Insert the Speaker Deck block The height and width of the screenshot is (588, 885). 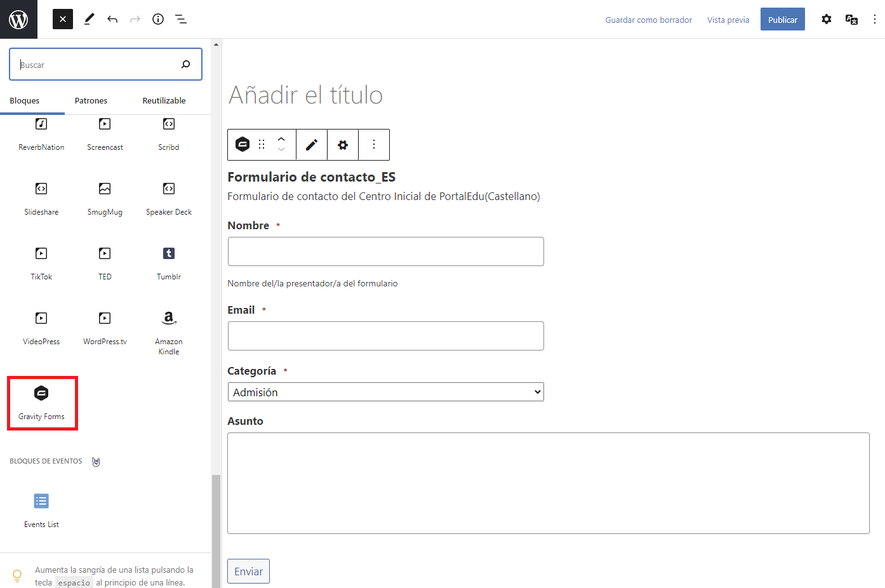(169, 199)
